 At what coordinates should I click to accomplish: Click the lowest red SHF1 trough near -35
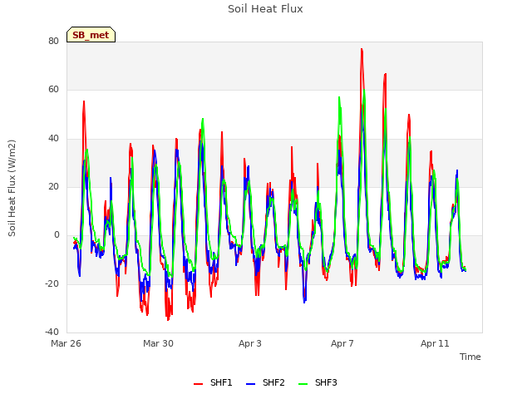coord(168,319)
